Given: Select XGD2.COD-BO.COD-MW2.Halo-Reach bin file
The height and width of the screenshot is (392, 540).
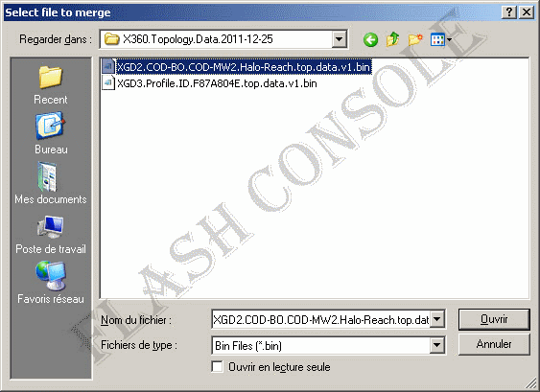Looking at the screenshot, I should point(237,67).
